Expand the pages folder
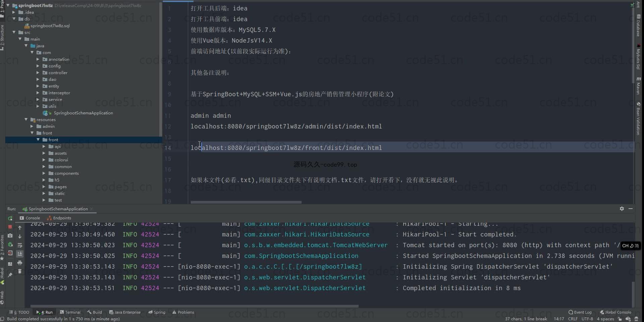 [44, 186]
